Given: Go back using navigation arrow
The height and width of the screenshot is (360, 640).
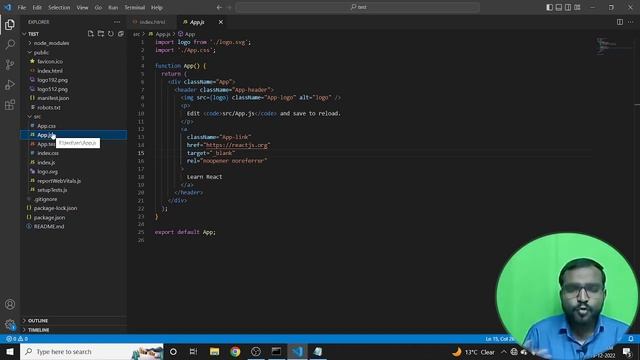Looking at the screenshot, I should pos(219,7).
